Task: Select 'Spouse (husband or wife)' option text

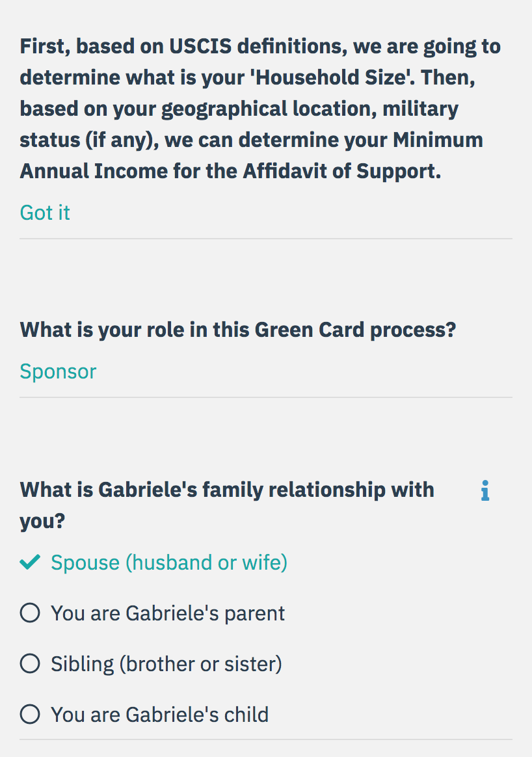Action: pos(169,563)
